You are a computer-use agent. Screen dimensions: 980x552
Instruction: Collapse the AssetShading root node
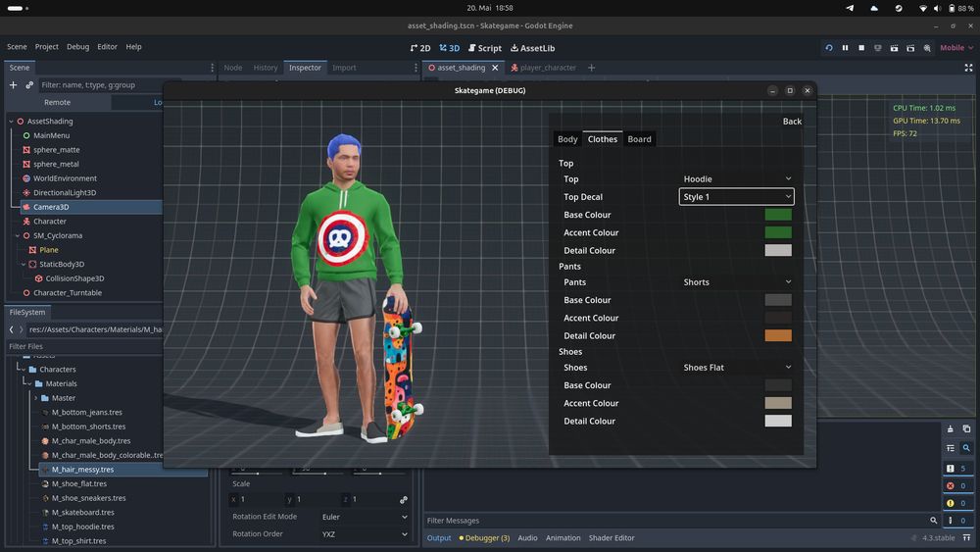pos(11,122)
